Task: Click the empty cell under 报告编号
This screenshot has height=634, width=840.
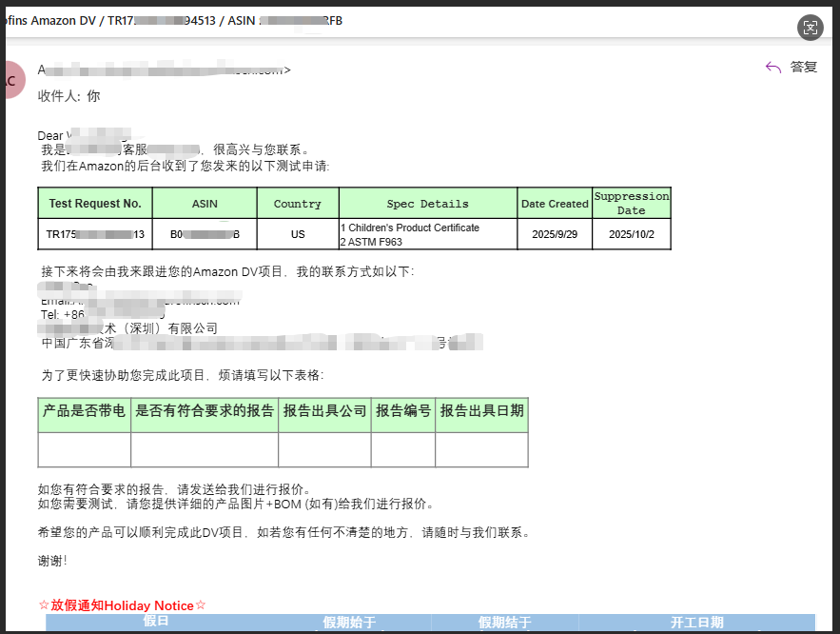Action: pyautogui.click(x=402, y=449)
